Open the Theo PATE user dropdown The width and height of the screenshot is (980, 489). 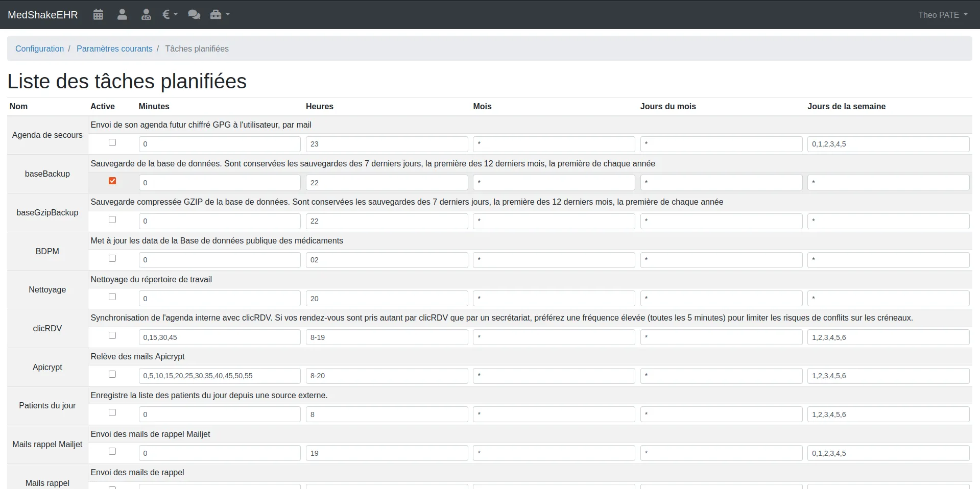[x=942, y=15]
